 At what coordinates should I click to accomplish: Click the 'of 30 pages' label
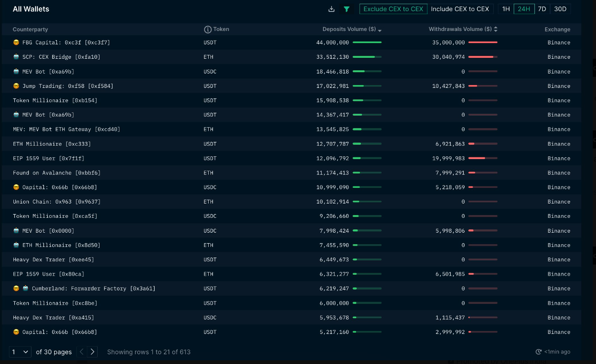[x=54, y=352]
